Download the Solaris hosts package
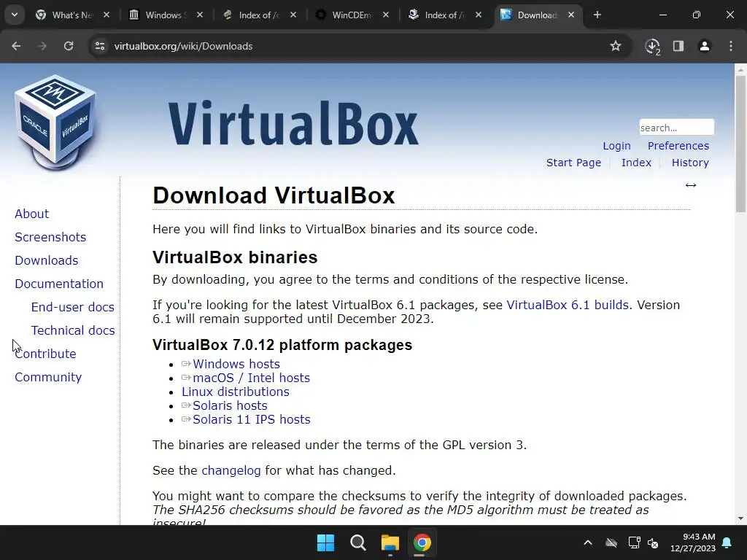 (230, 405)
